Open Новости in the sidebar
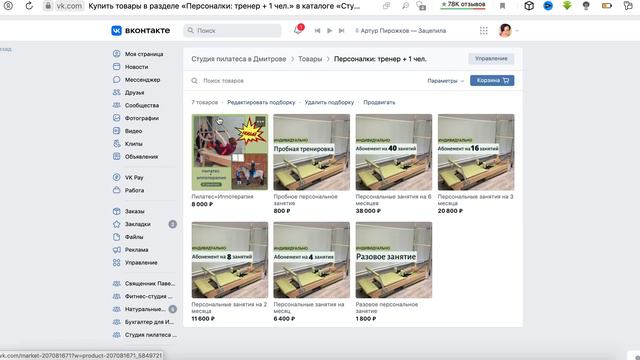This screenshot has height=360, width=640. click(131, 67)
